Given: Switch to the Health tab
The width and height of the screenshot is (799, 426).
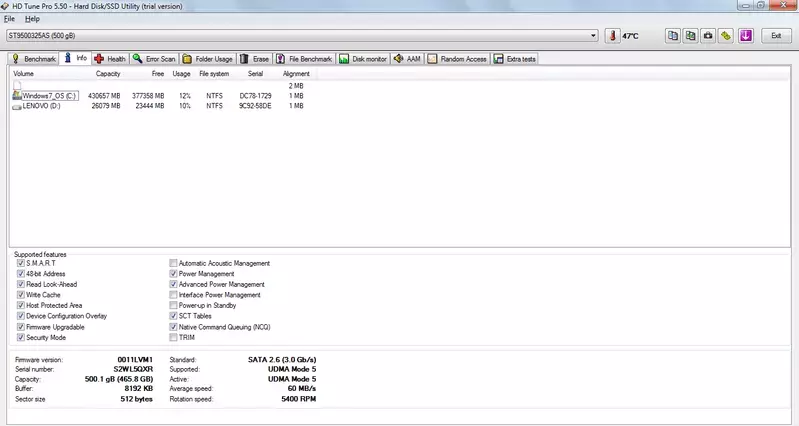Looking at the screenshot, I should tap(110, 59).
